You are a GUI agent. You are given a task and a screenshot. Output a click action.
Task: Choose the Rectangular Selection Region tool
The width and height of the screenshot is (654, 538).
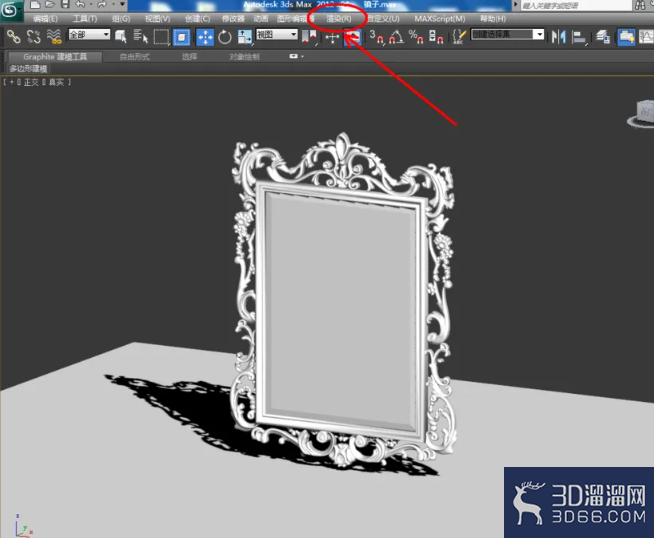(161, 37)
